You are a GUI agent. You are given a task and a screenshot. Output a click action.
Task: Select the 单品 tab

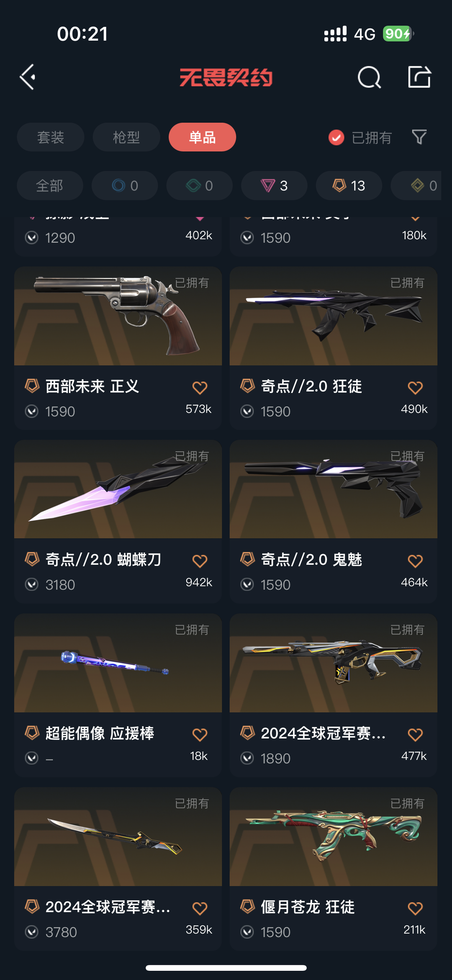tap(202, 137)
